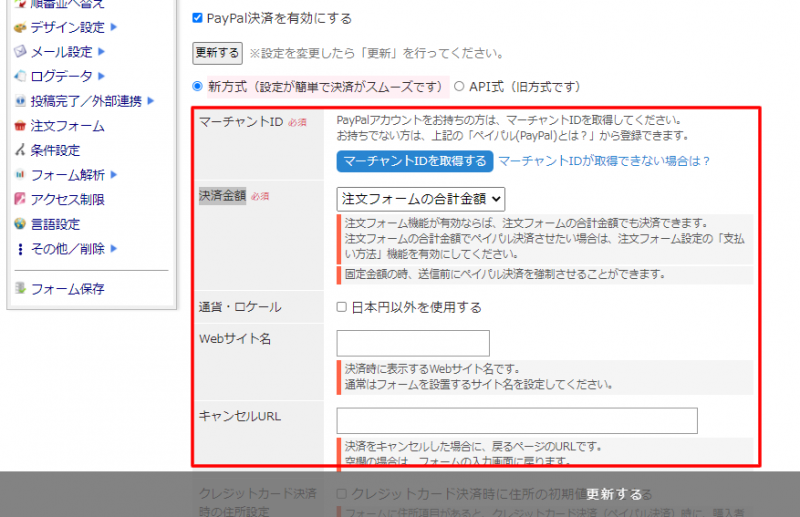Expand the 投稿完了／外部連携 submenu arrow

click(151, 101)
